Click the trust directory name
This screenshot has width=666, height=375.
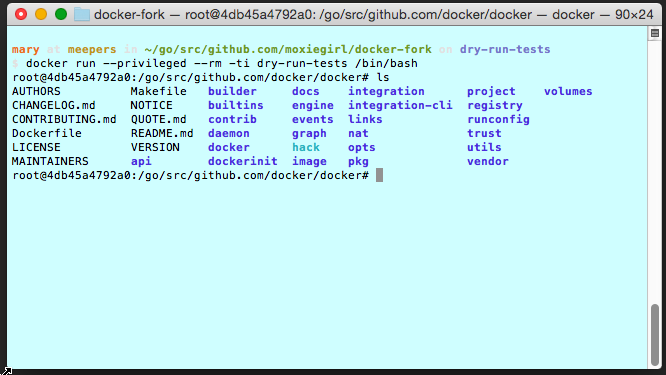point(484,133)
